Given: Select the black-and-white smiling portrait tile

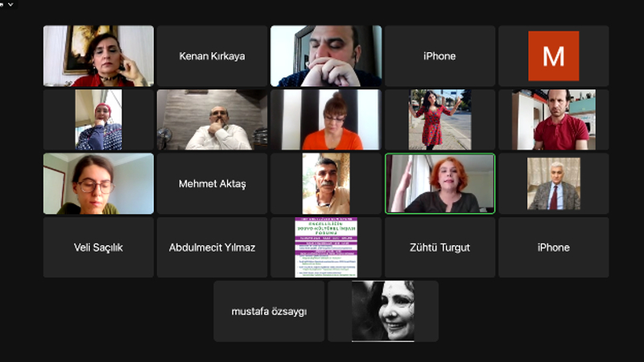Looking at the screenshot, I should [383, 311].
